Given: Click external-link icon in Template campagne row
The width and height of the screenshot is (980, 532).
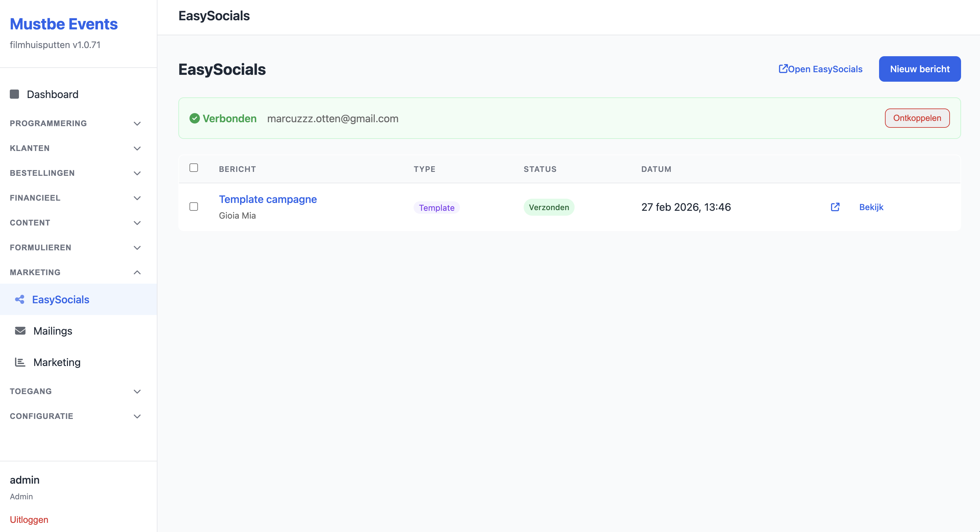Looking at the screenshot, I should [835, 207].
